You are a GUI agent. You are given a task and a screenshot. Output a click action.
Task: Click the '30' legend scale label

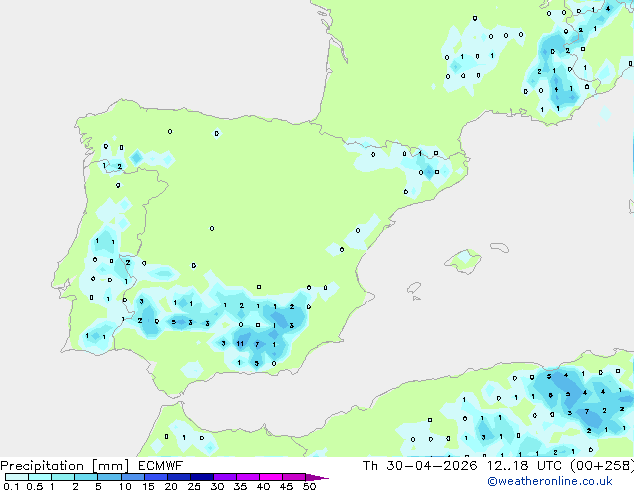pyautogui.click(x=217, y=486)
